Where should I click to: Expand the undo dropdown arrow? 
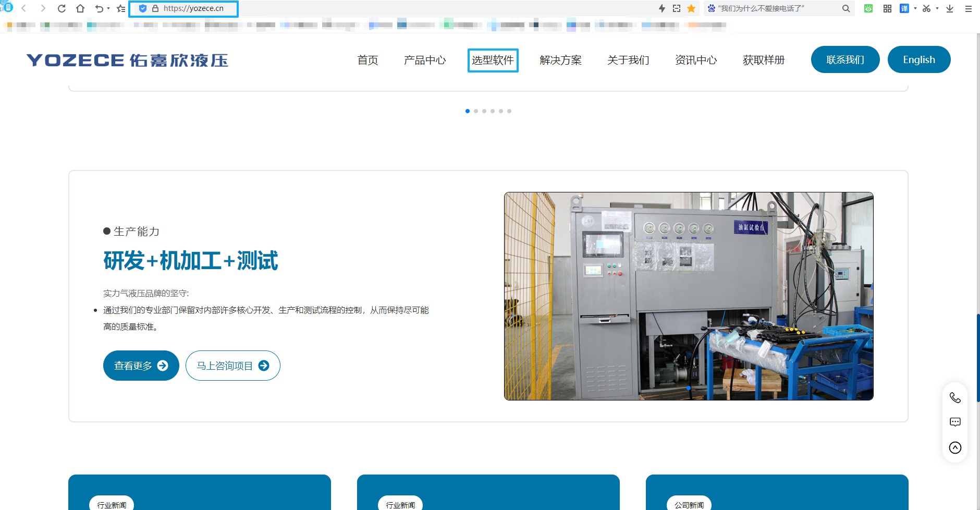pos(108,8)
